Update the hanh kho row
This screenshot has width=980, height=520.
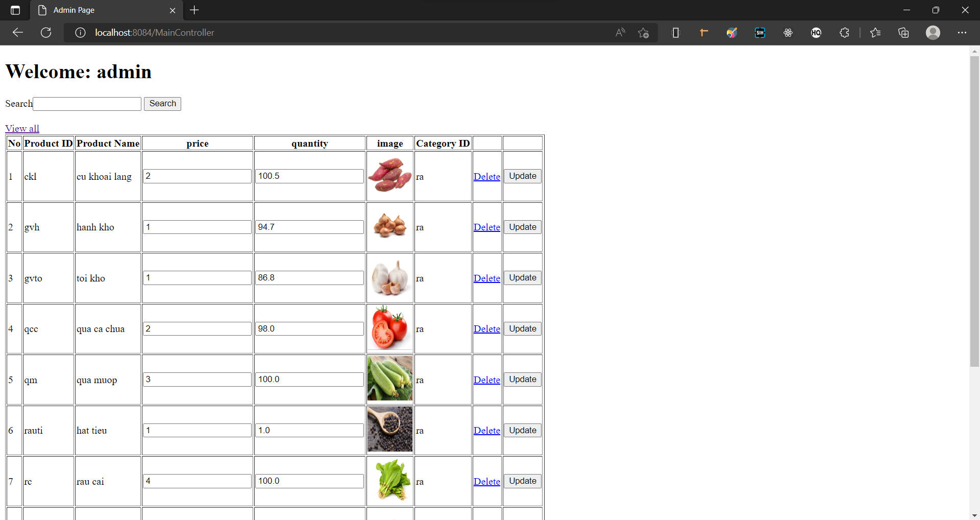point(523,227)
